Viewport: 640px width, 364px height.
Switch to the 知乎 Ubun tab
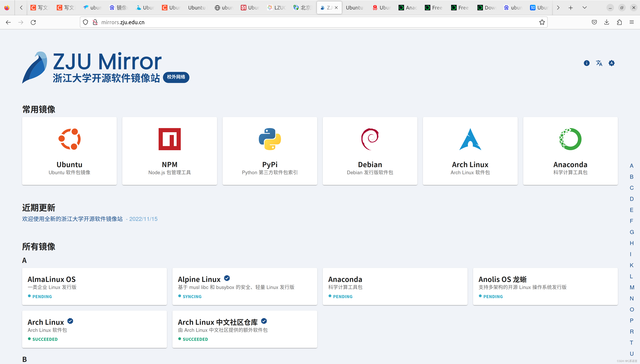pyautogui.click(x=539, y=8)
